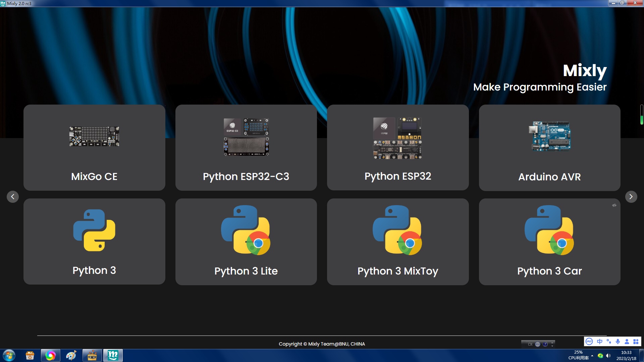Open the iFLY user account icon
644x362 pixels.
(x=627, y=342)
